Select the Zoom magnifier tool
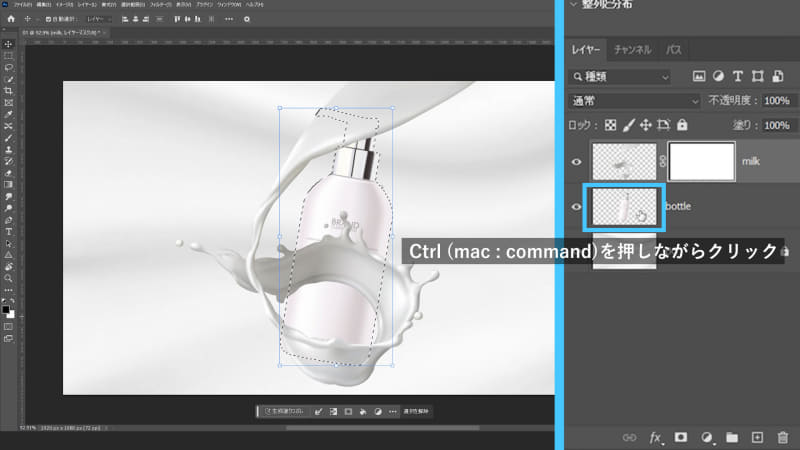The image size is (800, 450). [8, 279]
